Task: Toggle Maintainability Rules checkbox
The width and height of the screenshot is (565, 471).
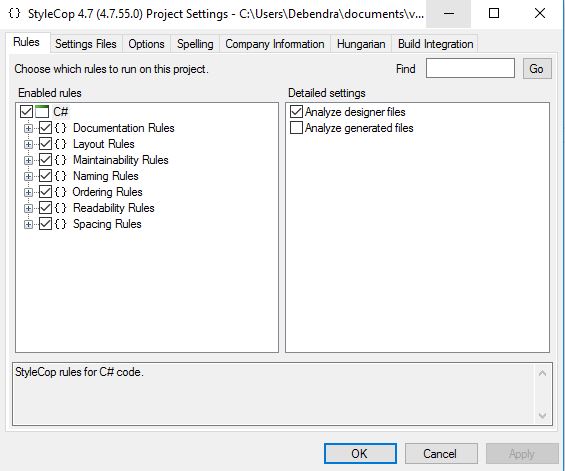Action: point(45,160)
